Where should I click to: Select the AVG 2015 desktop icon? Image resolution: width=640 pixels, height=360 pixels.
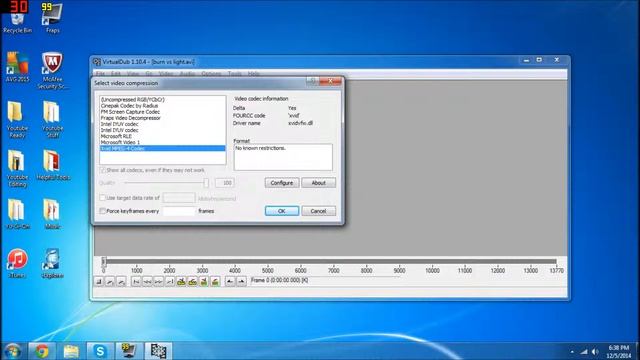pyautogui.click(x=18, y=67)
